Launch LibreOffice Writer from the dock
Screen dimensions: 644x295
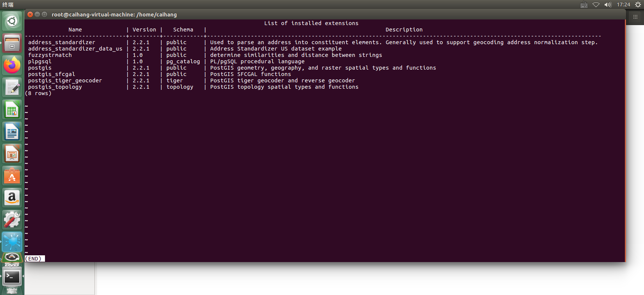click(12, 131)
